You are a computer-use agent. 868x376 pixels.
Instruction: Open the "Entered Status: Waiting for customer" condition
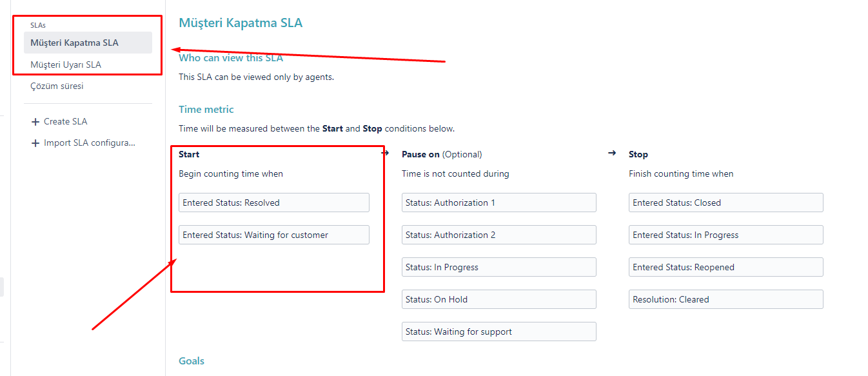point(273,234)
